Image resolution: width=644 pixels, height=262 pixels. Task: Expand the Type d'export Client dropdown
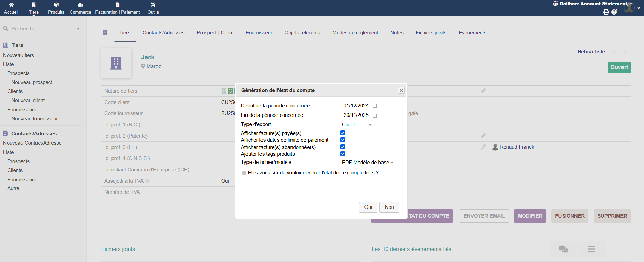pos(357,125)
